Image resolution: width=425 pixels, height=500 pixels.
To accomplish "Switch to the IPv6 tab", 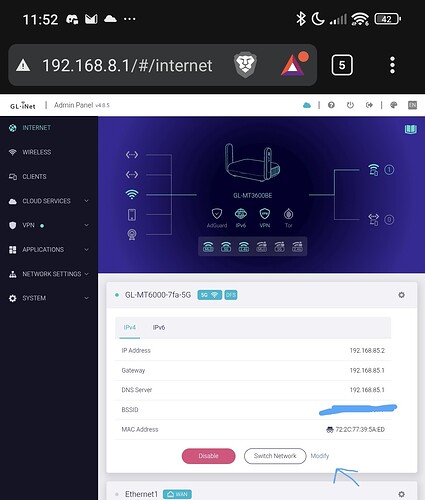I will pyautogui.click(x=159, y=327).
